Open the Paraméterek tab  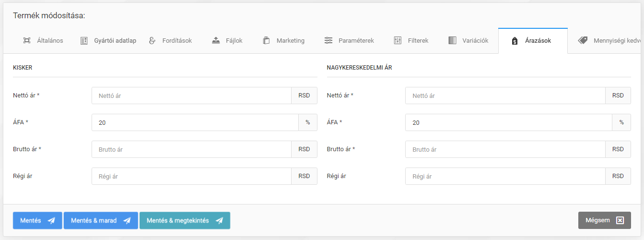click(x=349, y=41)
